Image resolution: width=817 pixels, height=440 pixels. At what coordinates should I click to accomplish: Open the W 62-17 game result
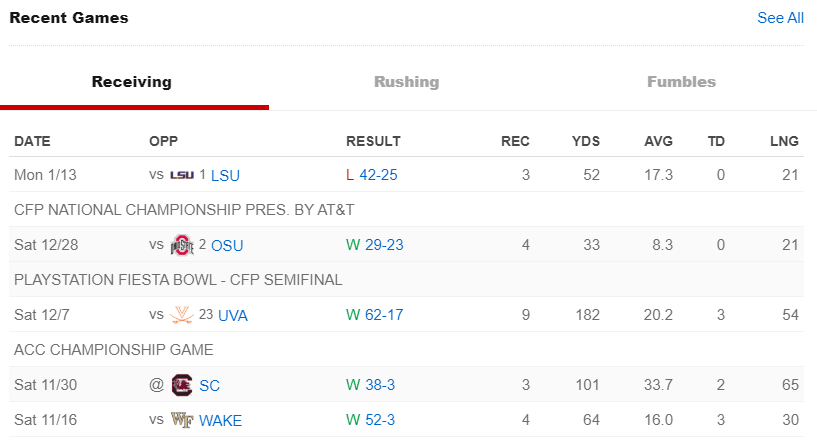[375, 315]
